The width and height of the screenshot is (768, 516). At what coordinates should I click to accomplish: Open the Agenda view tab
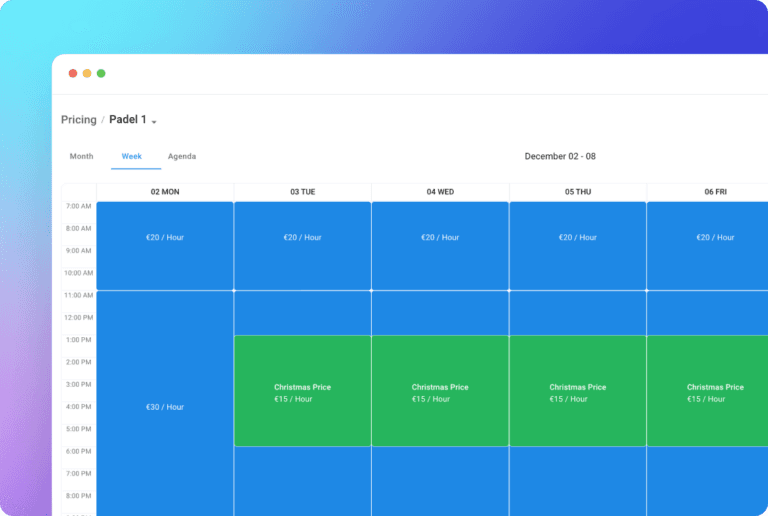click(182, 156)
